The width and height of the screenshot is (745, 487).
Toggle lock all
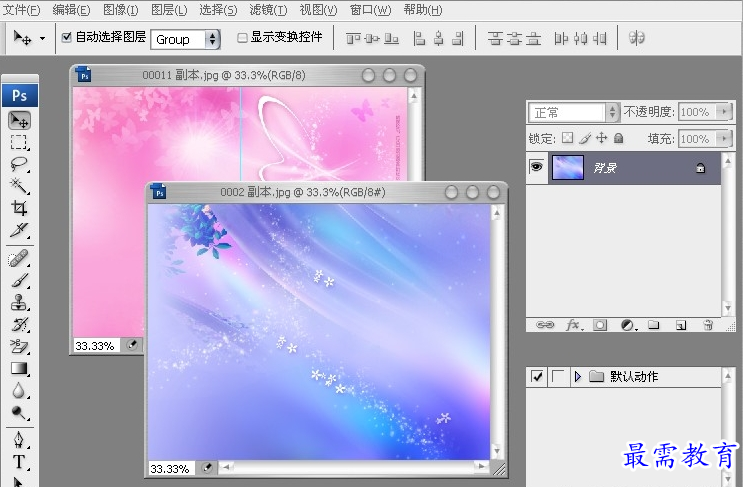pyautogui.click(x=618, y=138)
